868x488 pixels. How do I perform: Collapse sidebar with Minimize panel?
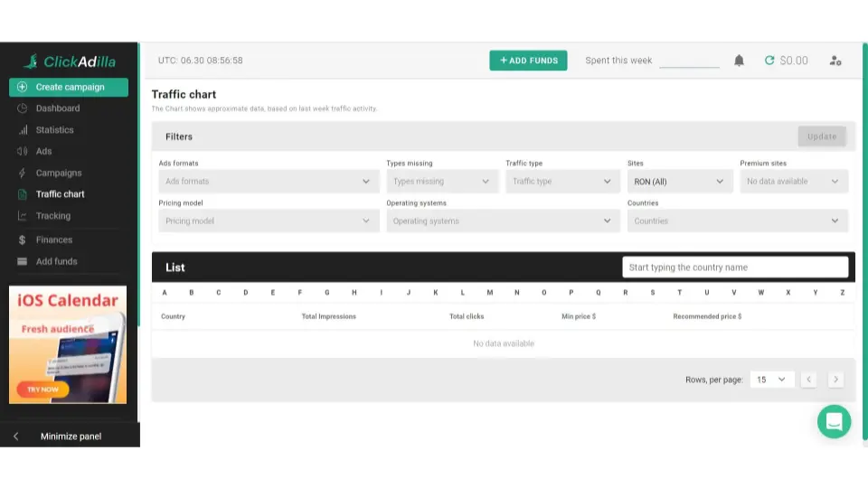70,436
